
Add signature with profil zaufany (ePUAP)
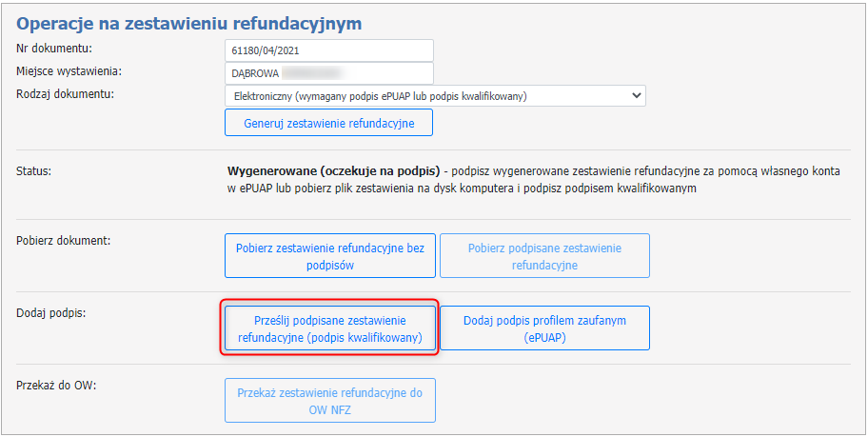pos(544,328)
